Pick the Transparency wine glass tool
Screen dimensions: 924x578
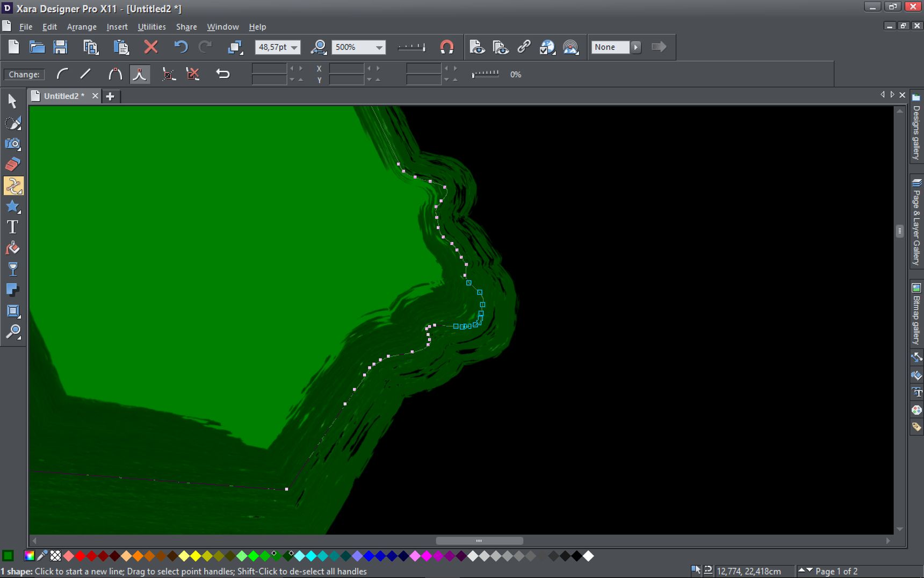point(12,269)
